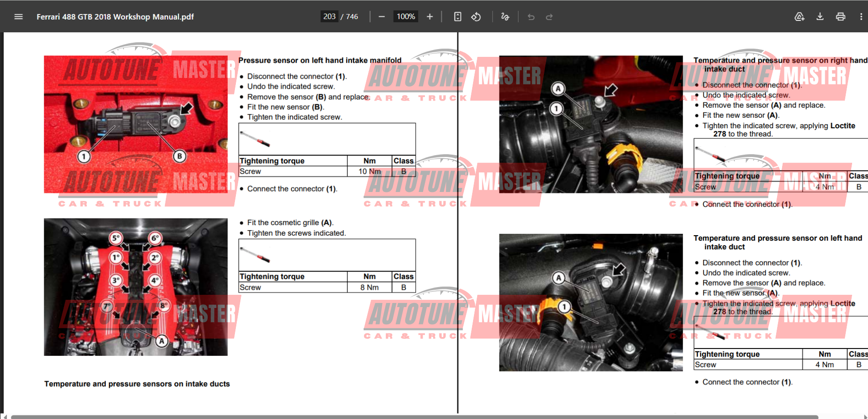Click "Fit the new sensor (B)." line
This screenshot has width=868, height=419.
(286, 107)
